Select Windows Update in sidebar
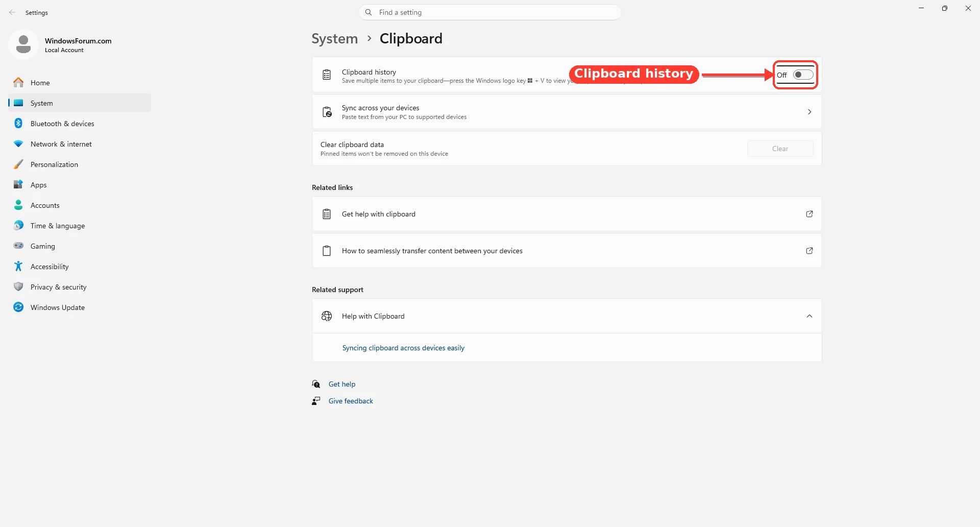This screenshot has width=980, height=527. click(x=80, y=307)
